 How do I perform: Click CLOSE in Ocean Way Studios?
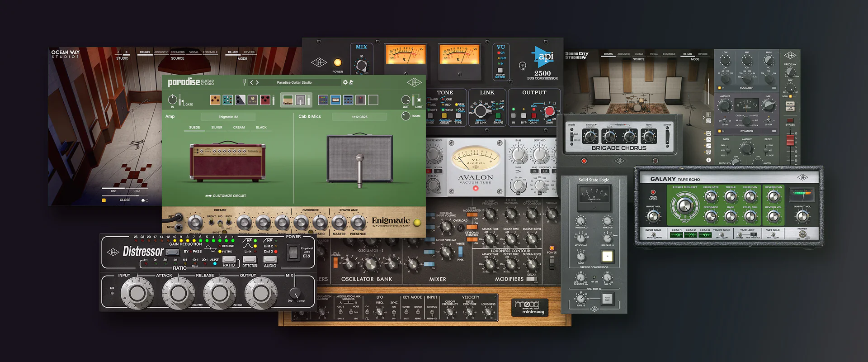point(125,200)
